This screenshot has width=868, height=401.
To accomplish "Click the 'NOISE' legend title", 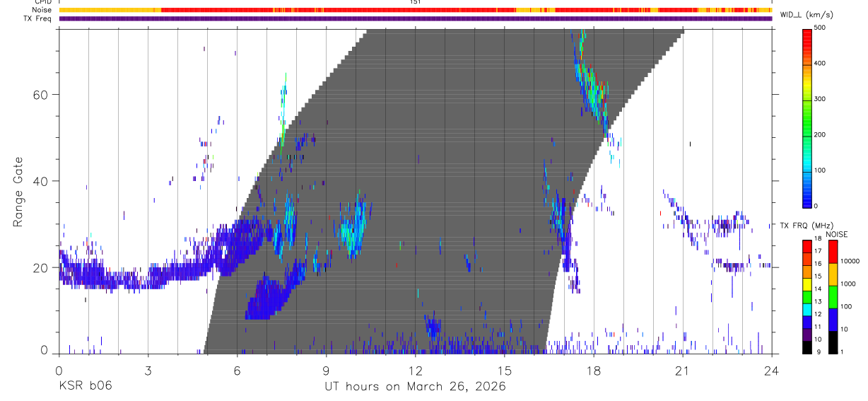I will [x=838, y=234].
